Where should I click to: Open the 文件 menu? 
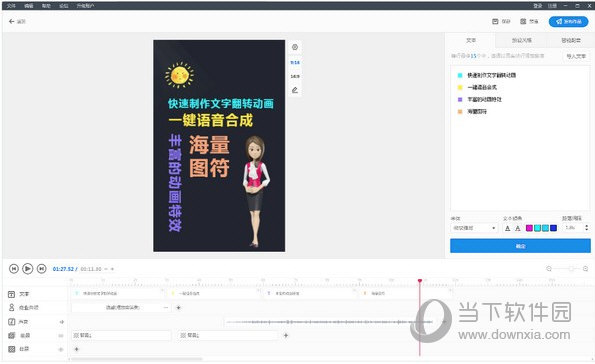11,6
